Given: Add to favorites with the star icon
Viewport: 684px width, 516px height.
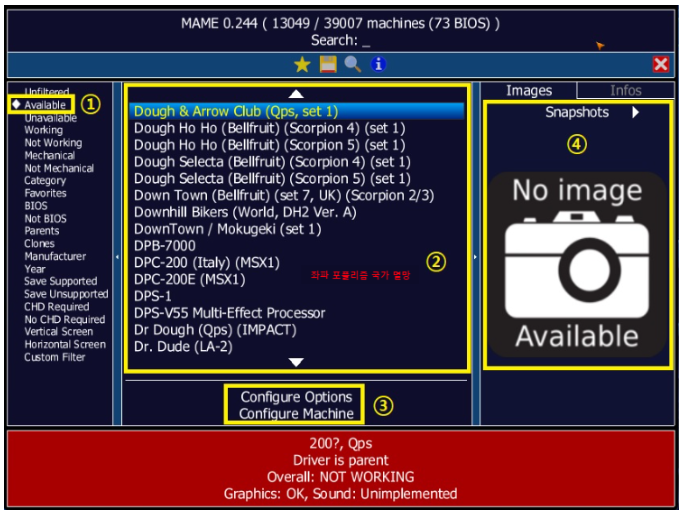Looking at the screenshot, I should tap(302, 65).
